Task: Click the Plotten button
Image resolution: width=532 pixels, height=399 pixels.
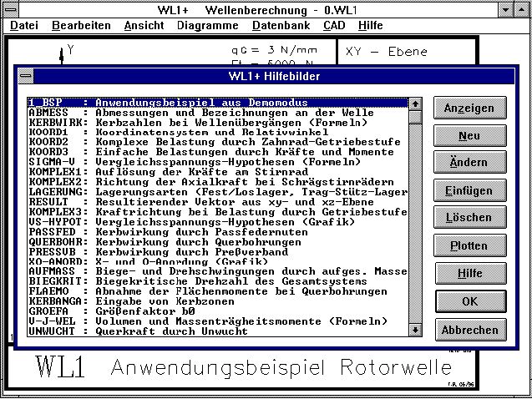Action: pos(470,246)
